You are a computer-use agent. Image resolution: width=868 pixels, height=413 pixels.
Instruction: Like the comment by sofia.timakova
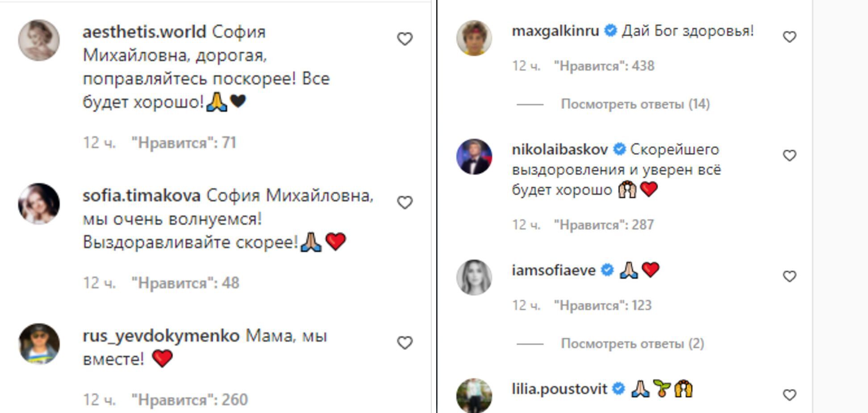(x=404, y=202)
